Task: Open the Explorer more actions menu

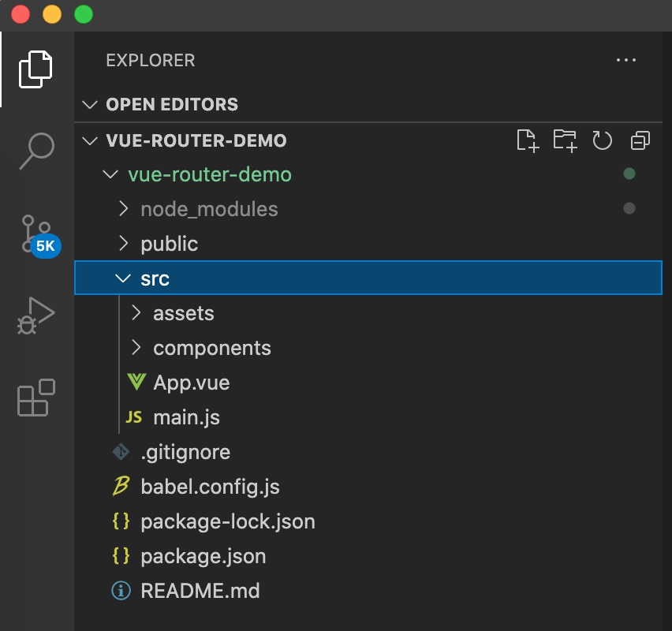Action: [626, 60]
